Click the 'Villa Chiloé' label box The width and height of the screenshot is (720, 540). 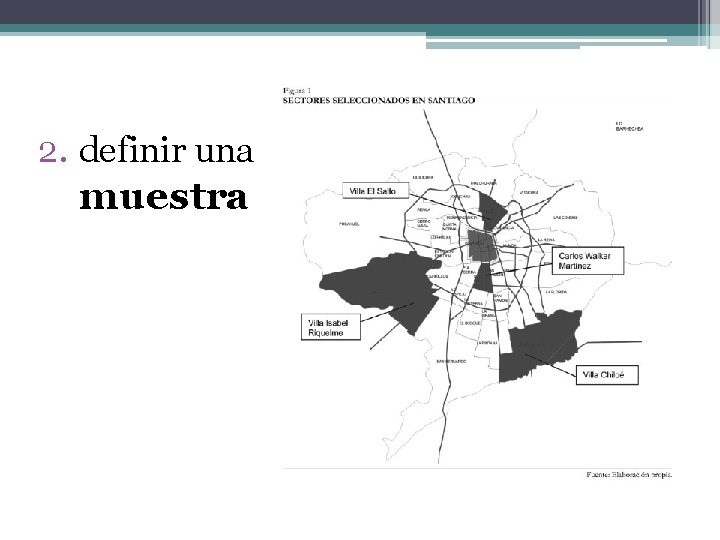pos(607,375)
